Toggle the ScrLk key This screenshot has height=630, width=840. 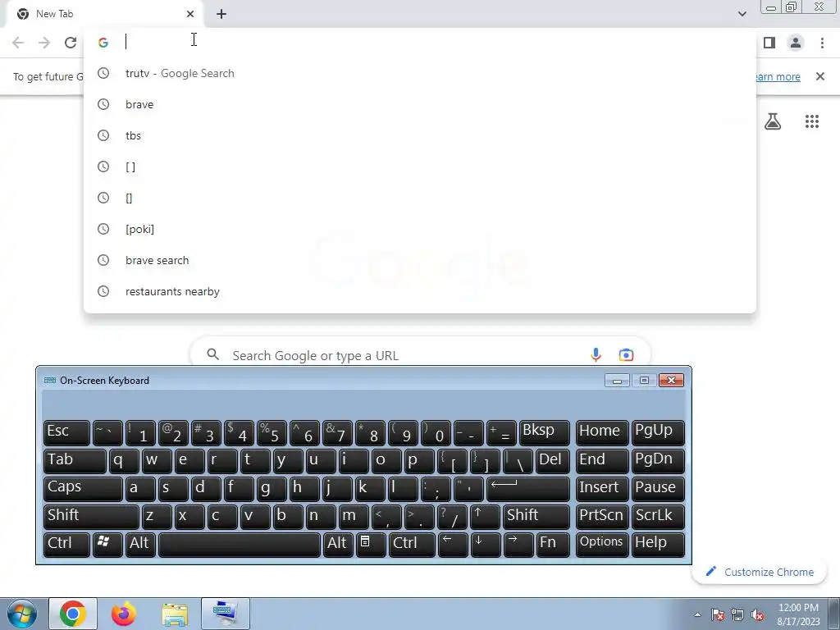tap(658, 516)
